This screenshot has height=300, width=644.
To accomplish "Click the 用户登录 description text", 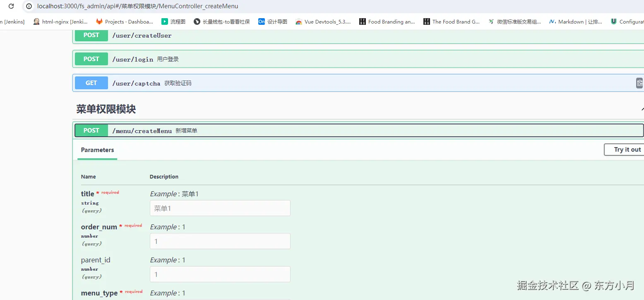I will coord(168,60).
